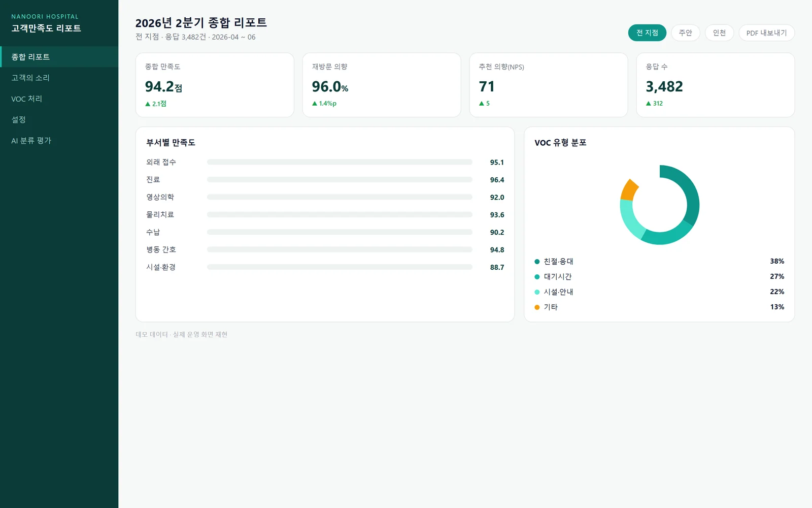
Task: Click the 병동 간호 score 94.8
Action: [x=497, y=250]
